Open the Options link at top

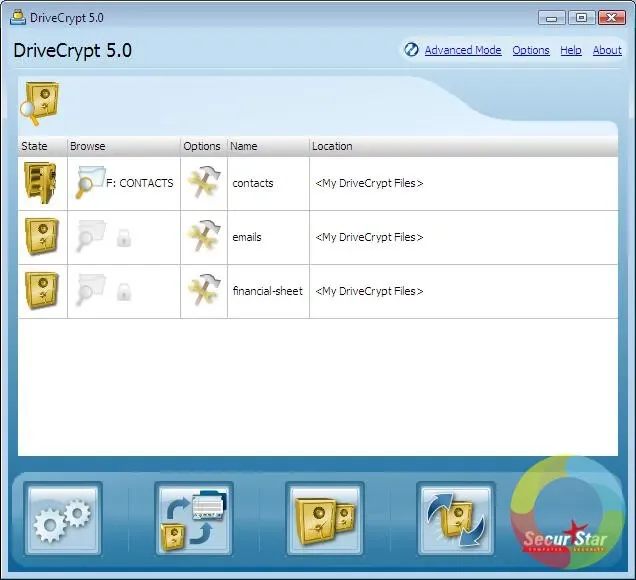[531, 50]
